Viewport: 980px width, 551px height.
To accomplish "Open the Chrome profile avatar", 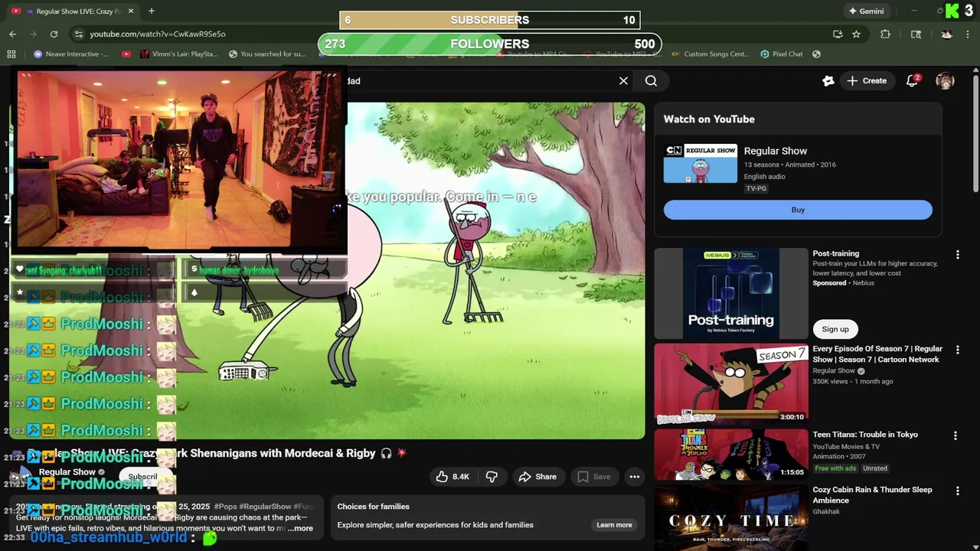I will 946,34.
